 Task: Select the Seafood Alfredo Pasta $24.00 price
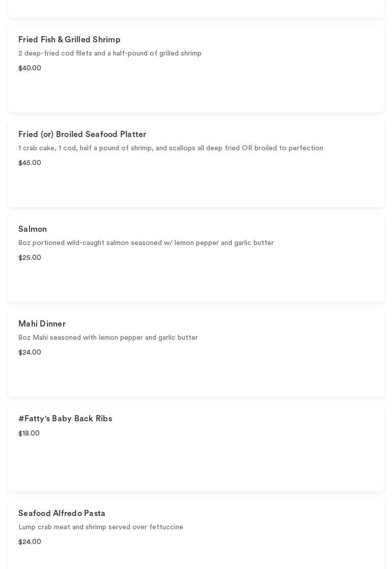click(30, 542)
